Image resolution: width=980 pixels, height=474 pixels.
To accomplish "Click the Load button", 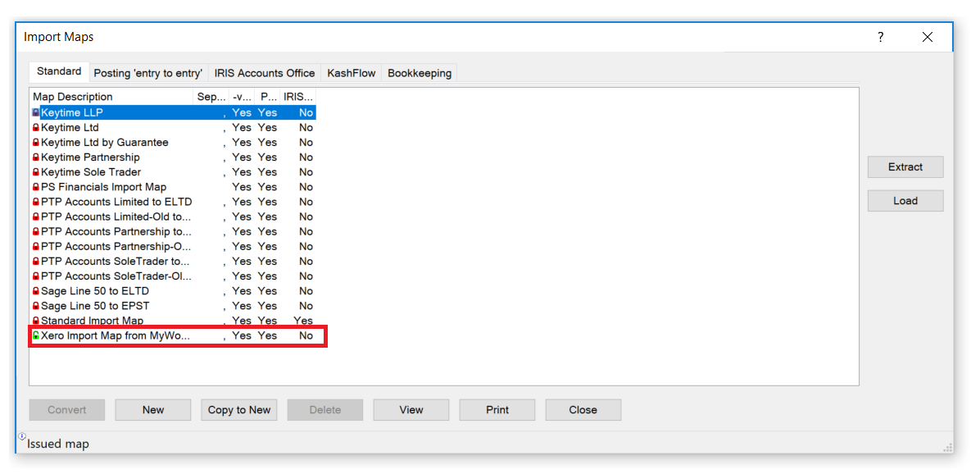I will pos(905,201).
